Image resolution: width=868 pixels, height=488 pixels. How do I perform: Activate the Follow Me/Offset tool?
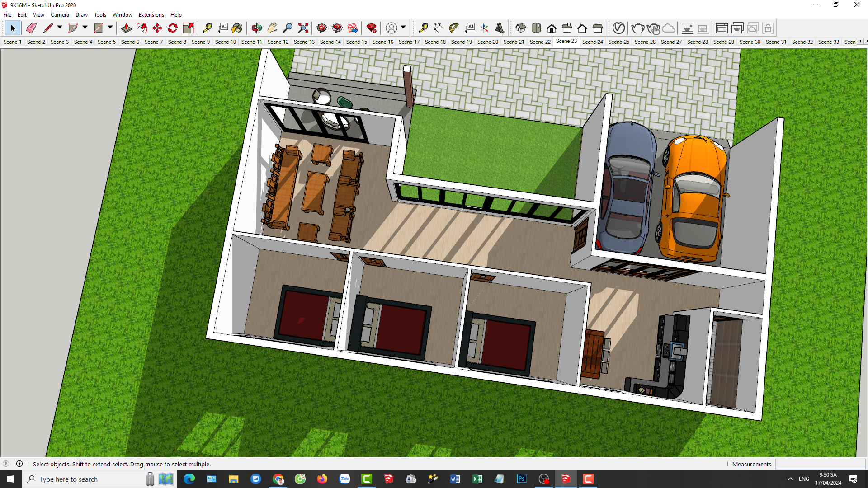click(x=142, y=28)
